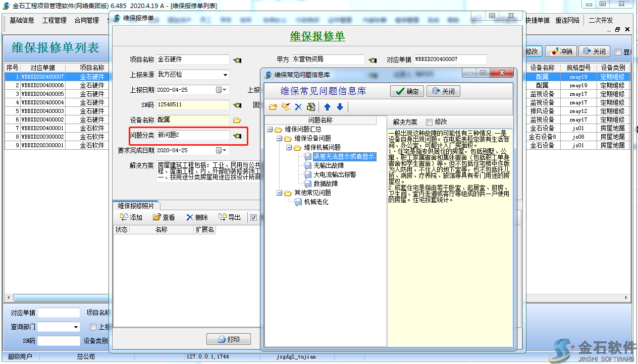Click 导出 photo icon in 维保报修照片
The height and width of the screenshot is (364, 638).
coord(223,217)
